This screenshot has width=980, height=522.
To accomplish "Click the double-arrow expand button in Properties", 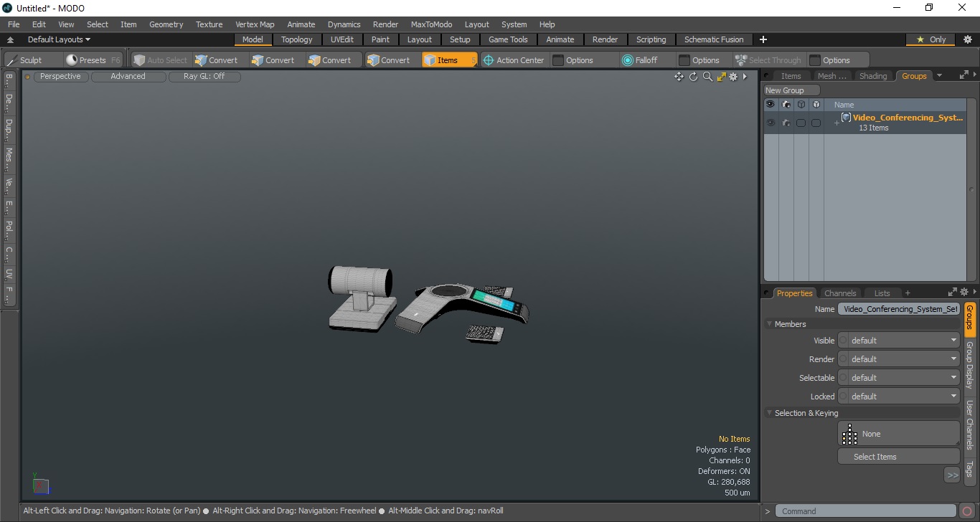I will coord(952,475).
